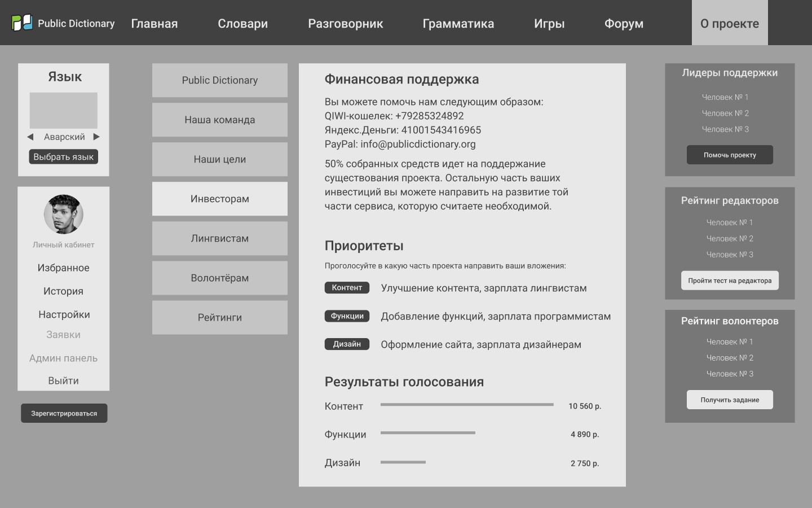
Task: Click the Зарегистрироваться button
Action: click(x=64, y=413)
